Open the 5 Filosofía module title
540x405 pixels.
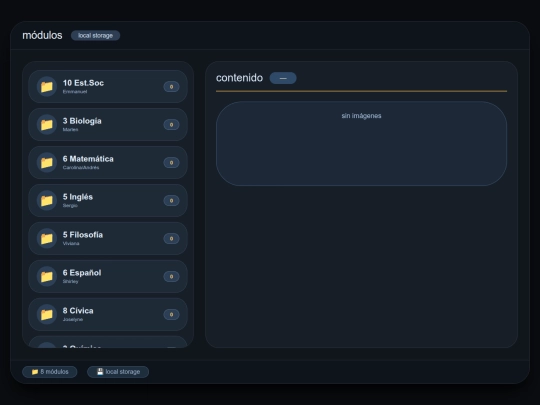(x=83, y=235)
